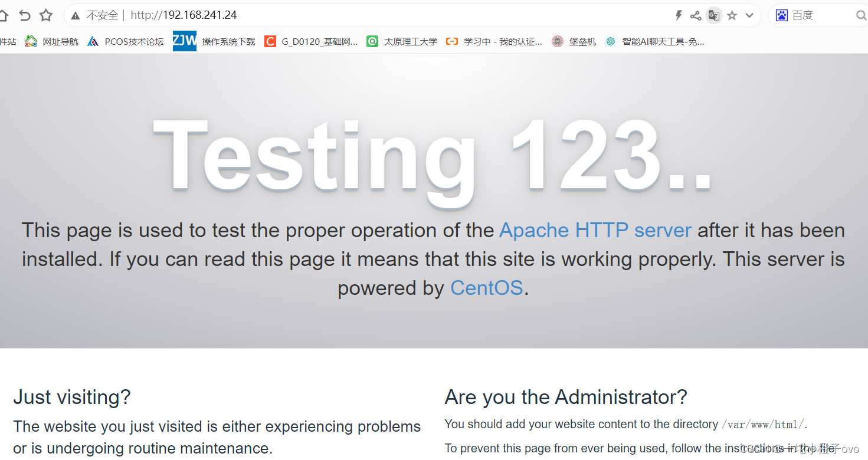868x460 pixels.
Task: Click the share icon in address bar
Action: tap(696, 15)
